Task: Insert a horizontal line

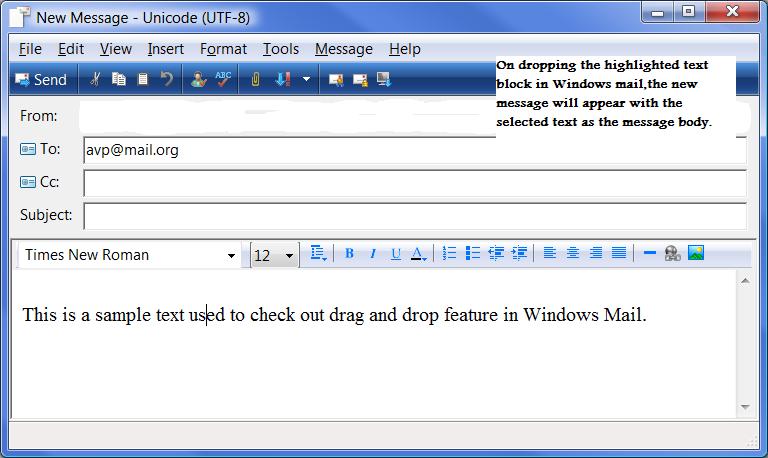Action: click(x=649, y=253)
